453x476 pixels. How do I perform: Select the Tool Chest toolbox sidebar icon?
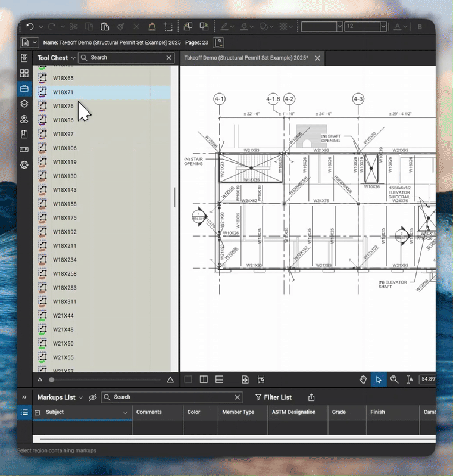[24, 88]
